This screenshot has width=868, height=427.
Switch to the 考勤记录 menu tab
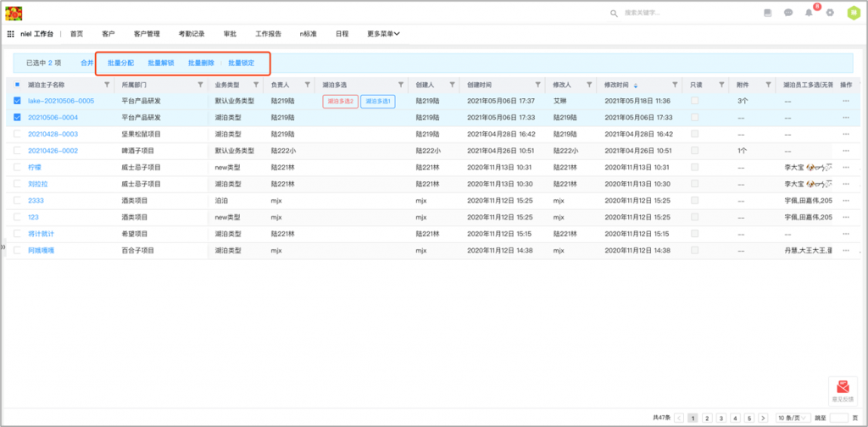tap(192, 34)
